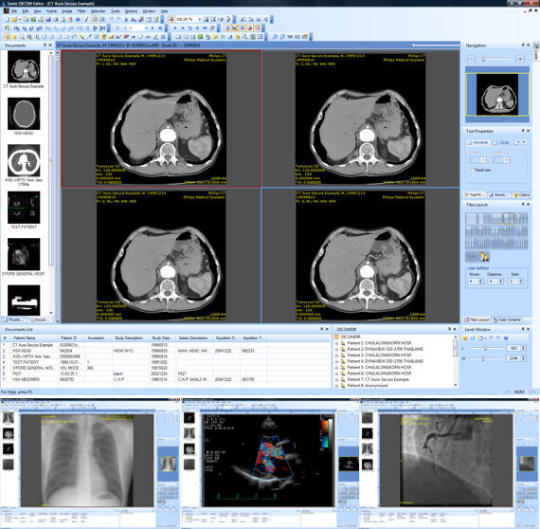Pin the DICOMDIR panel

[449, 330]
